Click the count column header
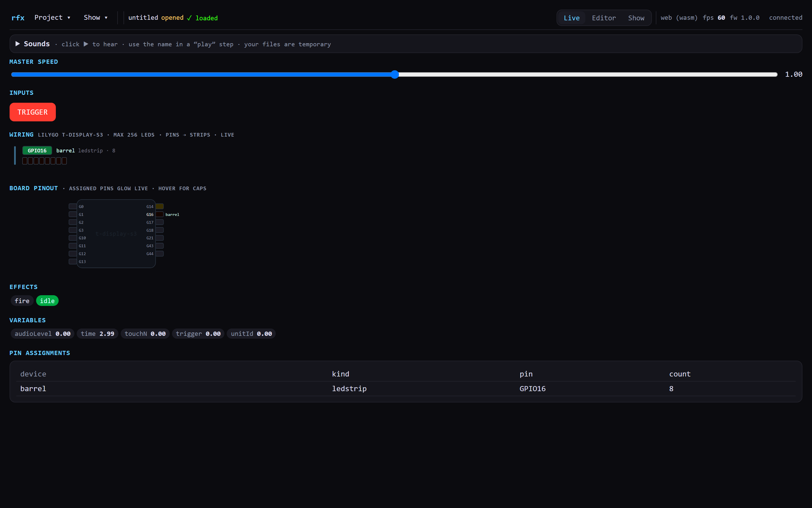Screen dimensions: 812x508 (x=680, y=374)
